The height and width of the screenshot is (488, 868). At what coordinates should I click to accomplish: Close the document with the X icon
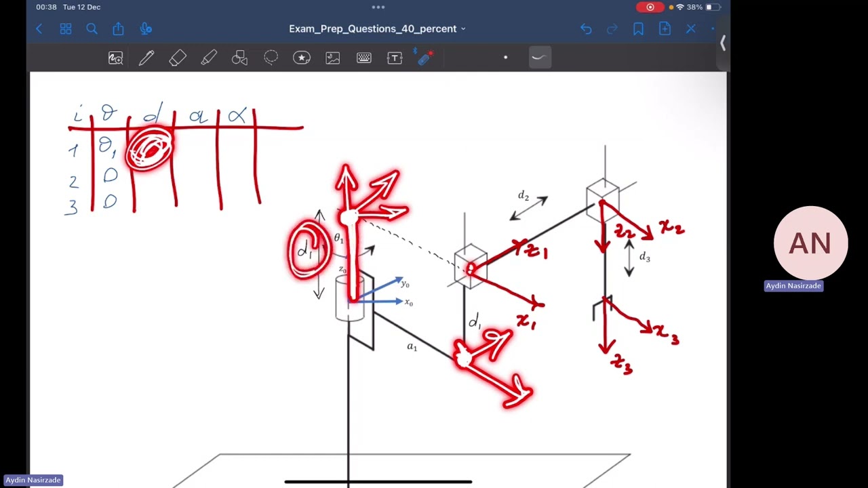(x=690, y=28)
